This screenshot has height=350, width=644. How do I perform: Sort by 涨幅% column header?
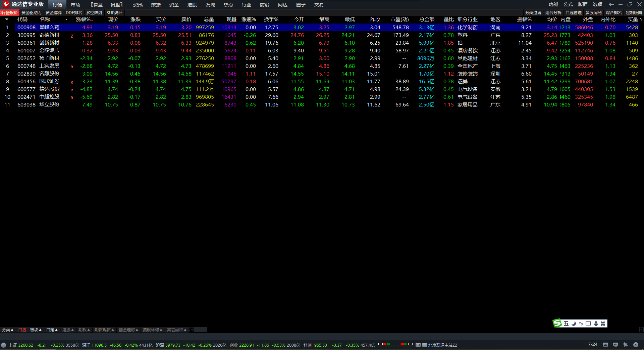(x=85, y=19)
